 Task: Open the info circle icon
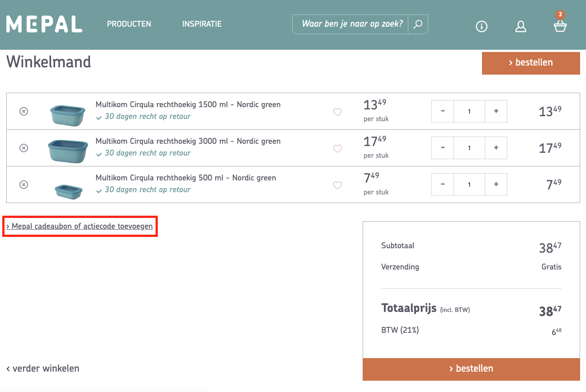(482, 27)
